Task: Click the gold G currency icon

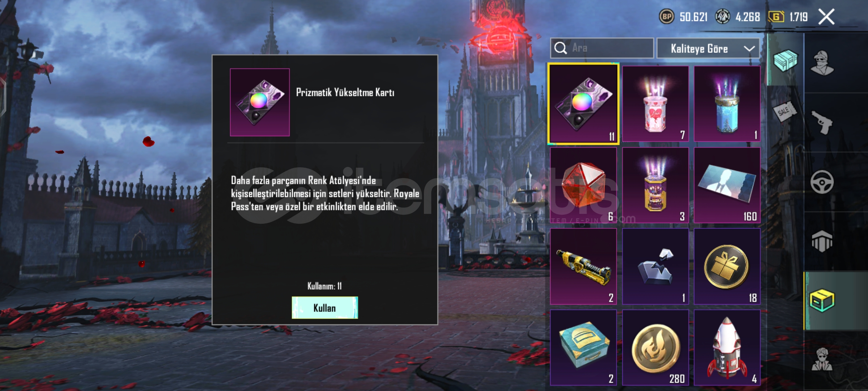Action: pos(776,17)
